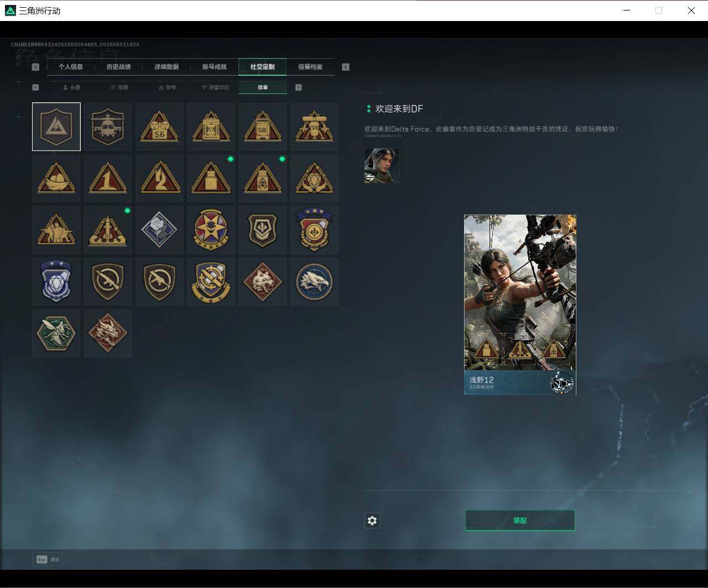The width and height of the screenshot is (708, 588).
Task: Click the 欢迎来到DF badge title
Action: (399, 109)
